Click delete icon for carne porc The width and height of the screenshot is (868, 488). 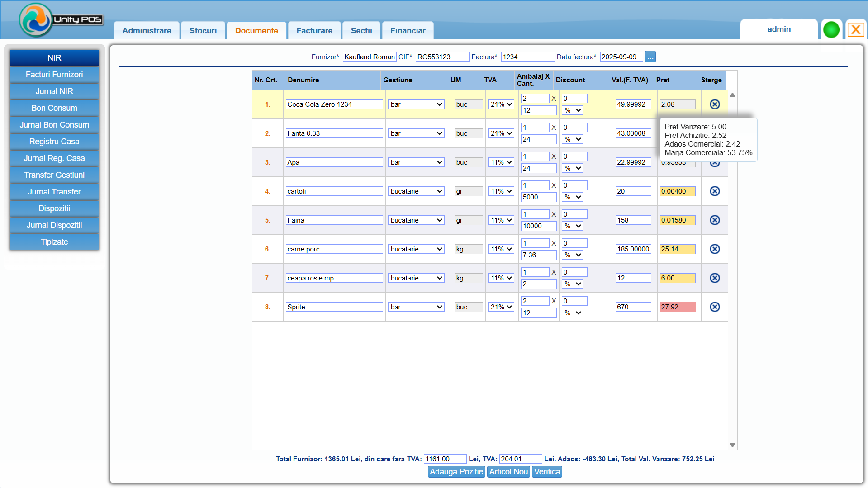coord(714,249)
